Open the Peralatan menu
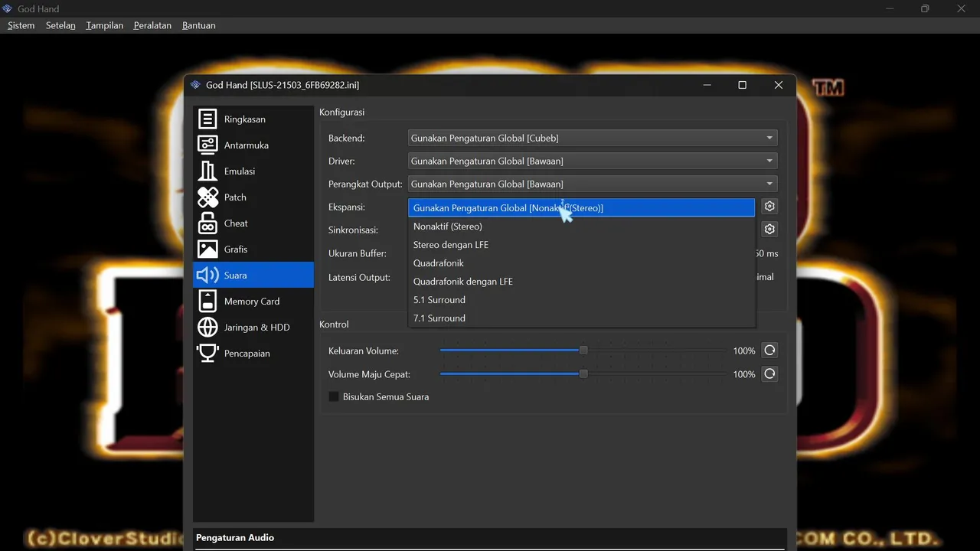The height and width of the screenshot is (551, 980). click(152, 25)
